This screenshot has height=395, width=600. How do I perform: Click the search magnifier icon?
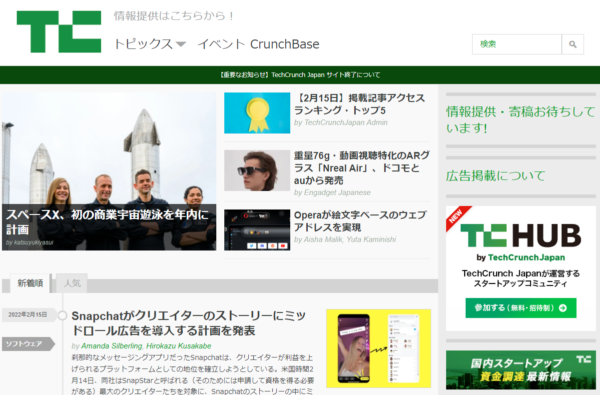click(x=572, y=44)
